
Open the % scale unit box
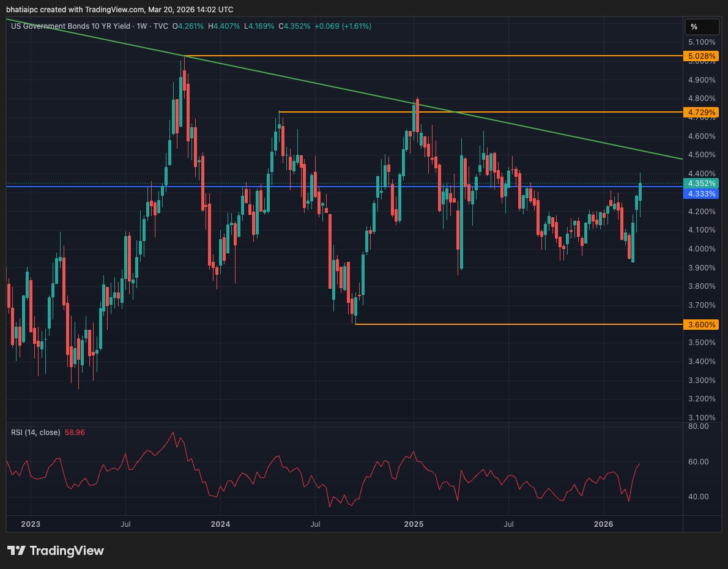(x=702, y=27)
